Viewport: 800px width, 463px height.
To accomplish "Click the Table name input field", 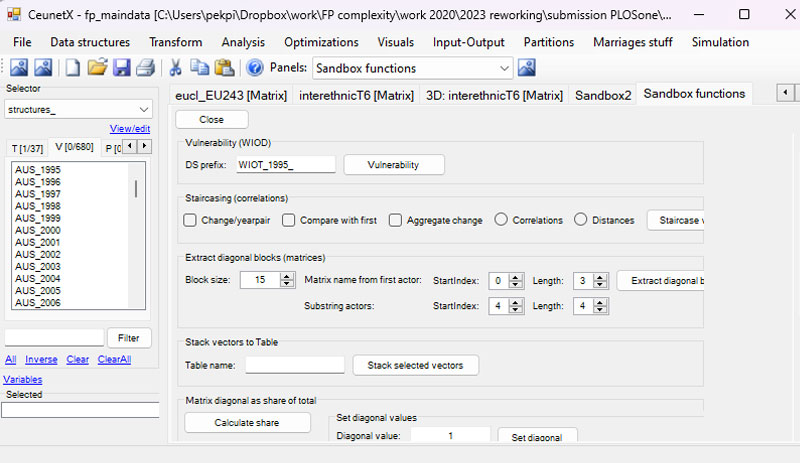I will click(294, 365).
